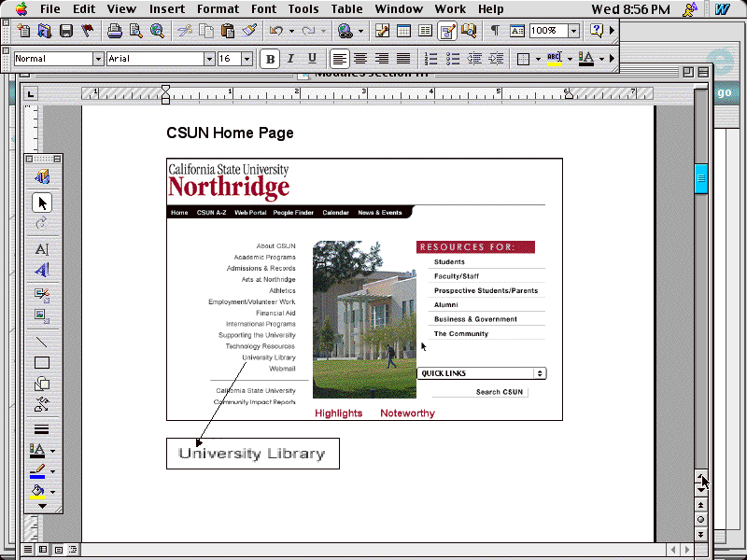
Task: Open the Zoom 100% dropdown
Action: click(573, 31)
